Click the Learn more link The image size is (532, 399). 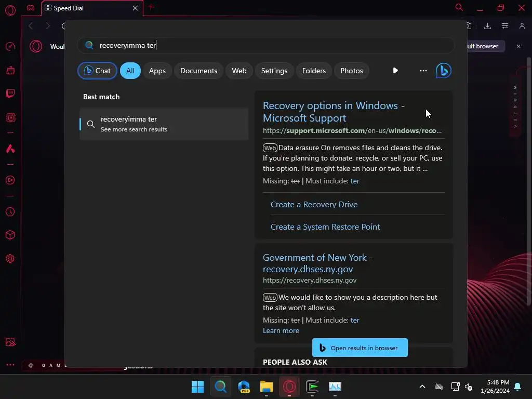pyautogui.click(x=281, y=330)
